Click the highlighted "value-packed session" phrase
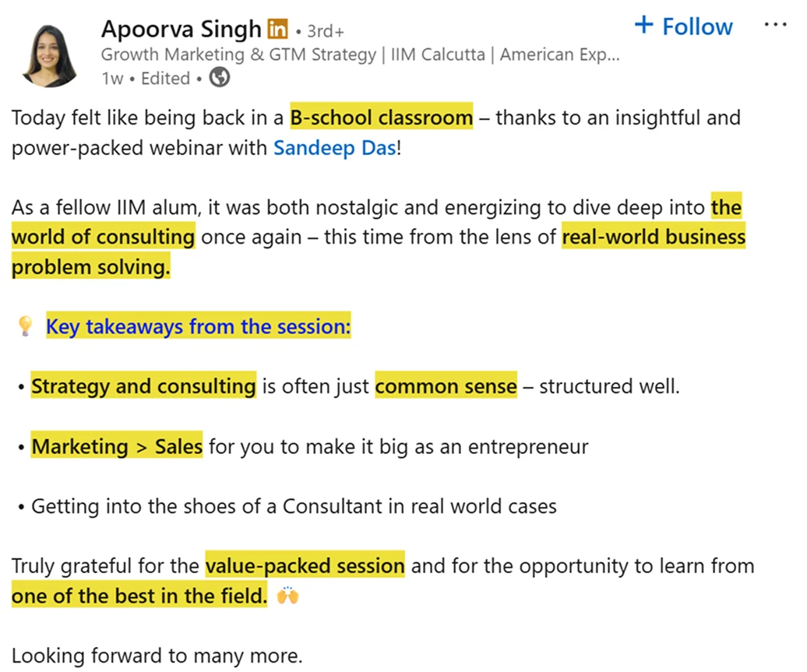 pyautogui.click(x=305, y=566)
